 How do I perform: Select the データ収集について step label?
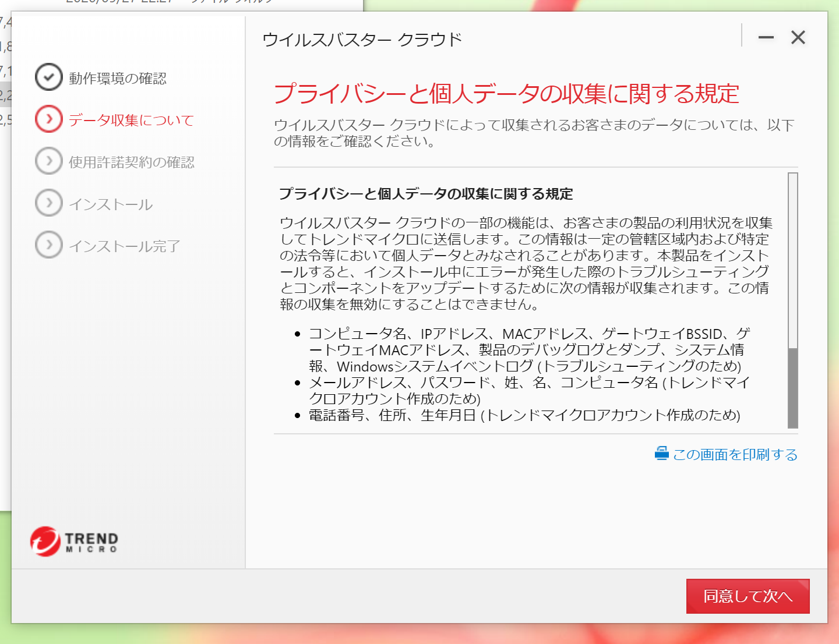pos(131,121)
